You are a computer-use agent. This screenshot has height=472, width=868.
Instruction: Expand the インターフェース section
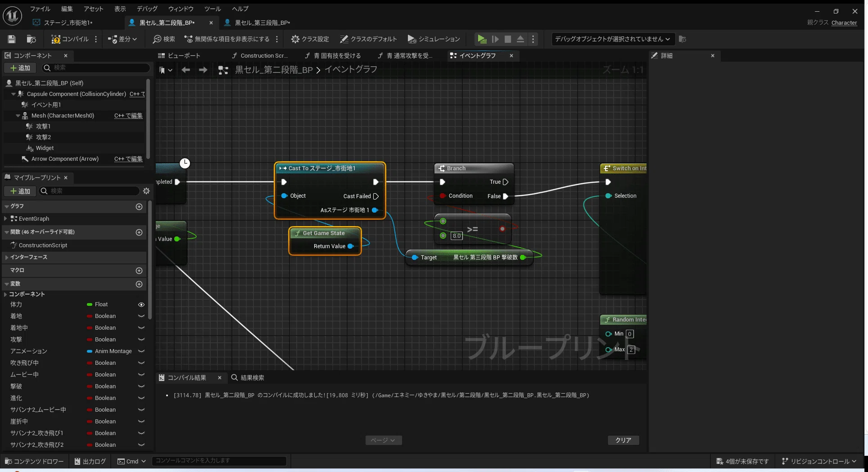tap(6, 257)
